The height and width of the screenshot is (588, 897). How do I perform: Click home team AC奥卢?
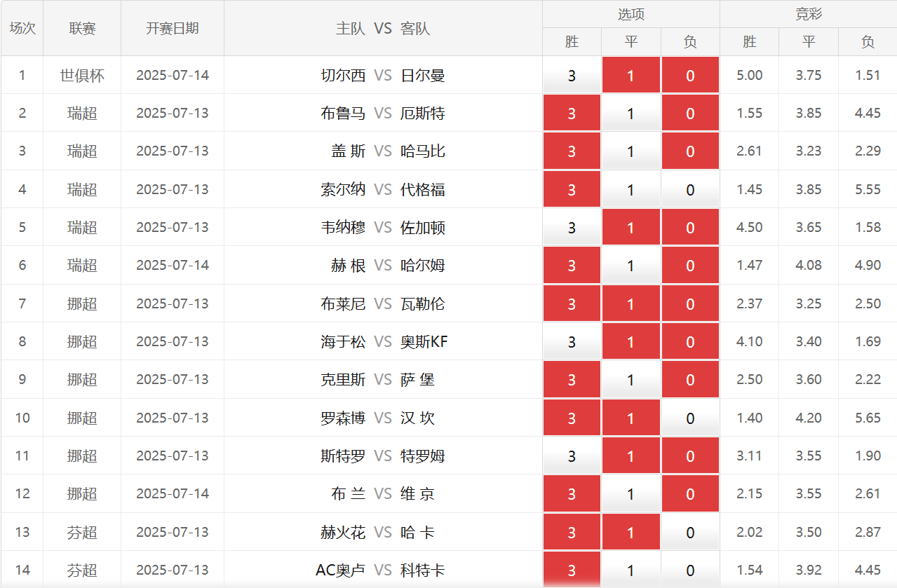(x=341, y=570)
